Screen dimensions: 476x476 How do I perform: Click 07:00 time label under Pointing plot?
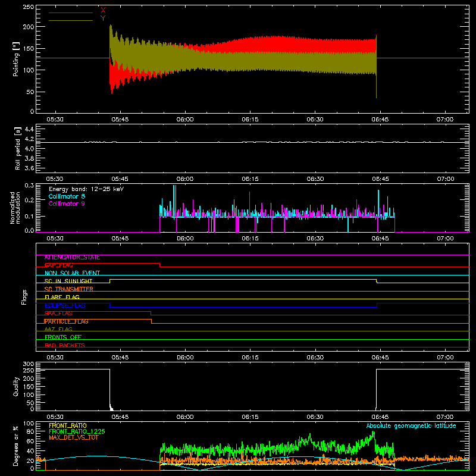[x=445, y=120]
